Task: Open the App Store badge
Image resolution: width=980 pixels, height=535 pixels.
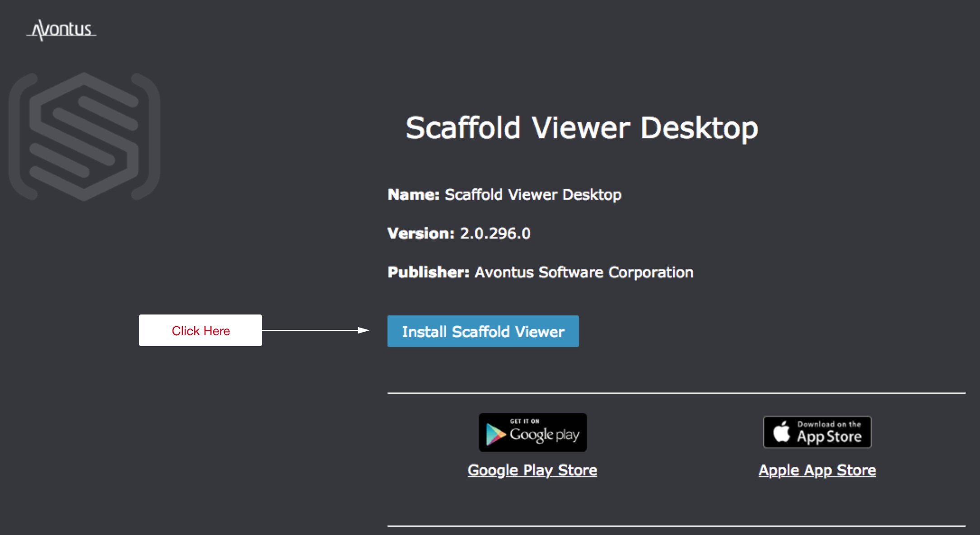Action: (817, 432)
